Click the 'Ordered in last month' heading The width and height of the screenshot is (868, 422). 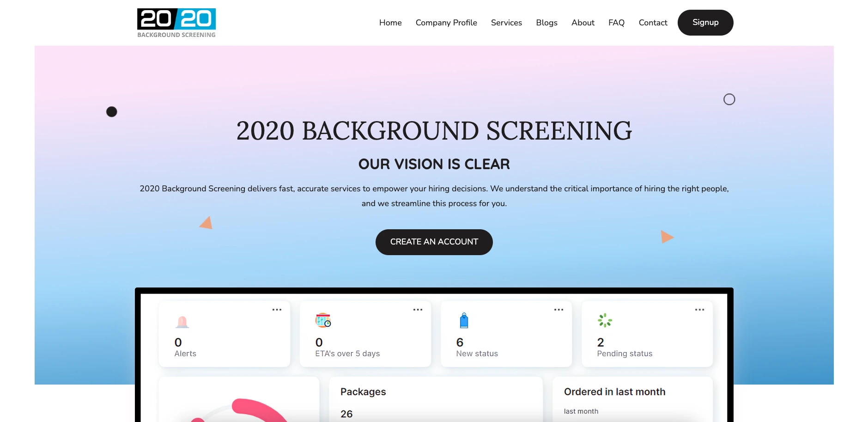[614, 391]
